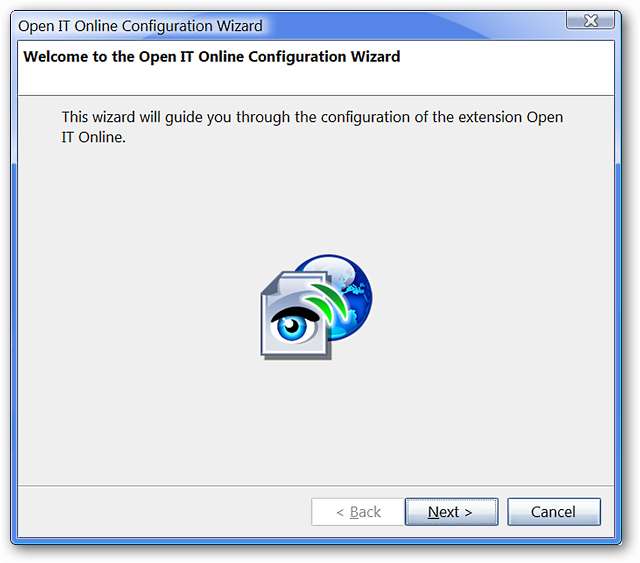The width and height of the screenshot is (640, 563).
Task: Click the word Wizard in bold heading
Action: 376,57
